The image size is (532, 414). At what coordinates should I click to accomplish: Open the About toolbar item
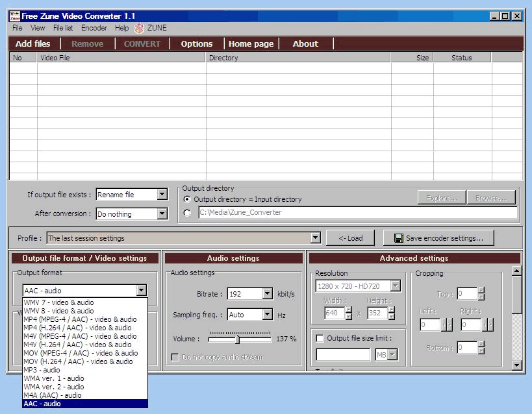(305, 44)
